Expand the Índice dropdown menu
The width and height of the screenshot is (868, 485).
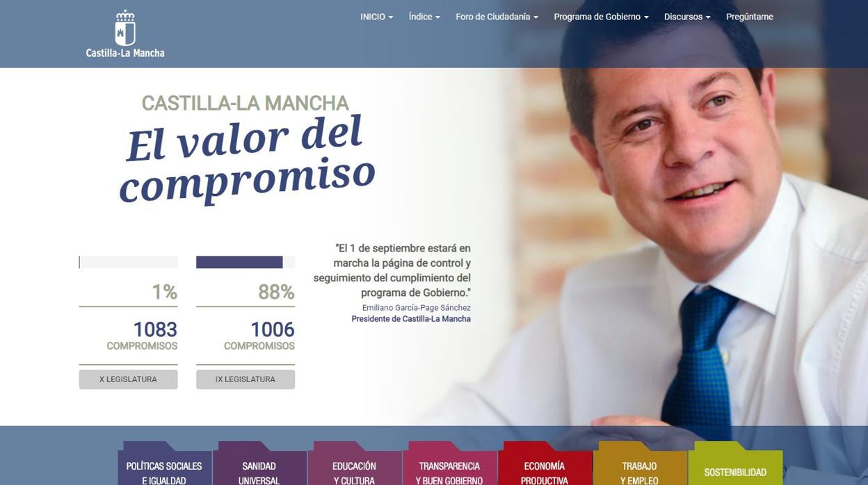pos(424,17)
